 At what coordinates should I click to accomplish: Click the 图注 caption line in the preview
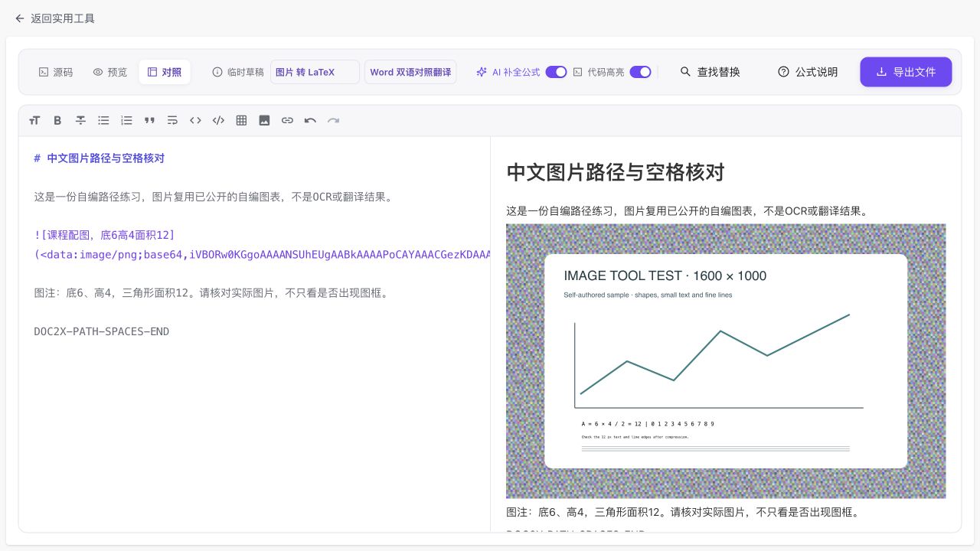(682, 512)
